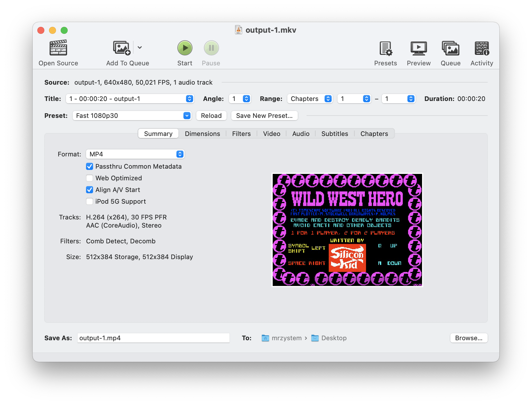The height and width of the screenshot is (405, 532).
Task: Open the Presets panel
Action: (386, 53)
